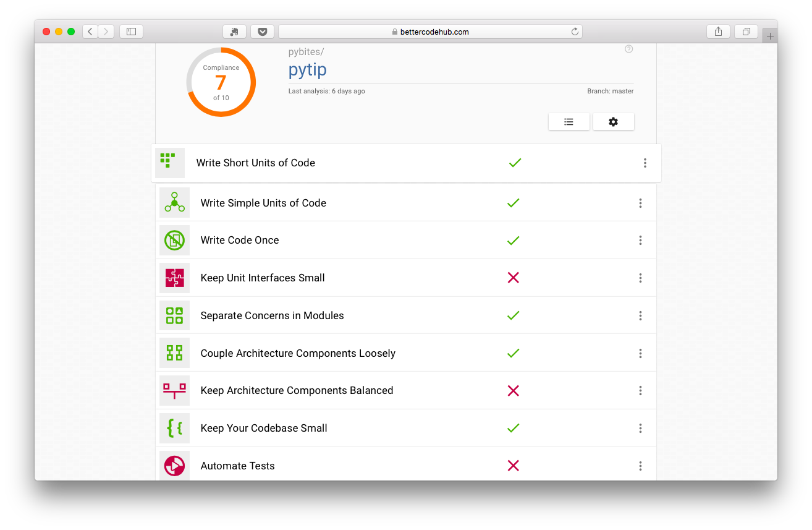Image resolution: width=812 pixels, height=530 pixels.
Task: Click the Evernote extension icon in the toolbar
Action: tap(234, 32)
